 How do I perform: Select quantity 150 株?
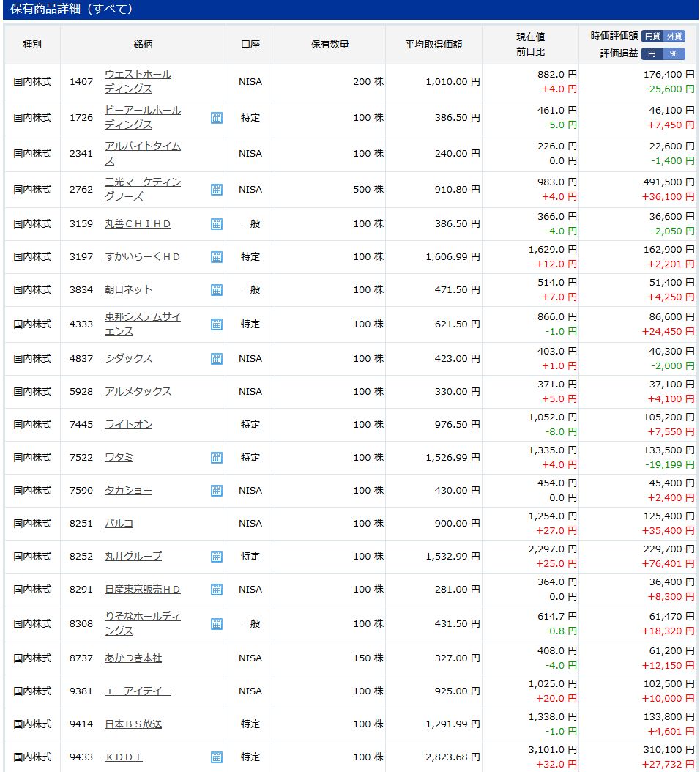click(x=368, y=658)
